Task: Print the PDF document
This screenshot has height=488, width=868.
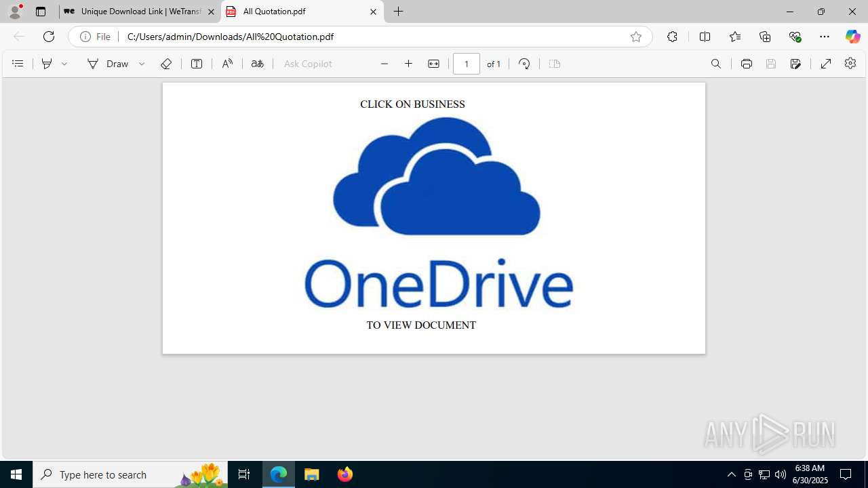Action: [747, 64]
